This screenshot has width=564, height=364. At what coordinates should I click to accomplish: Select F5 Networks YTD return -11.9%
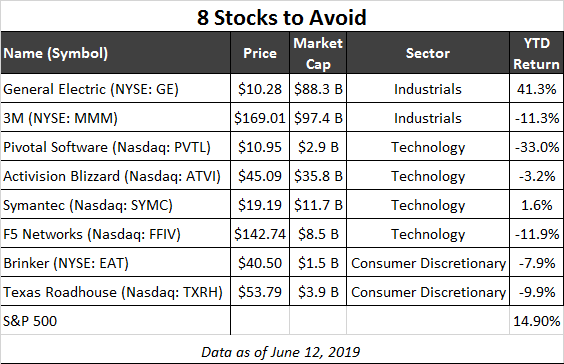point(536,234)
